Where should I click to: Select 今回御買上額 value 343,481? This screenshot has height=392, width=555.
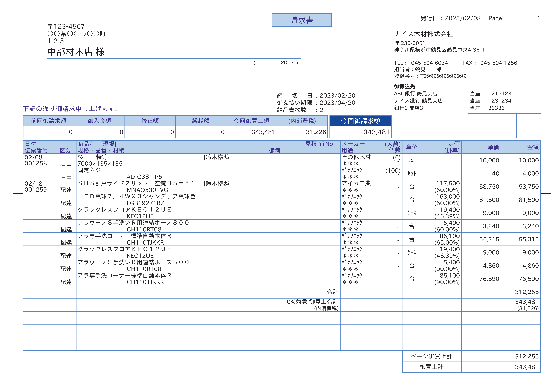coord(263,132)
